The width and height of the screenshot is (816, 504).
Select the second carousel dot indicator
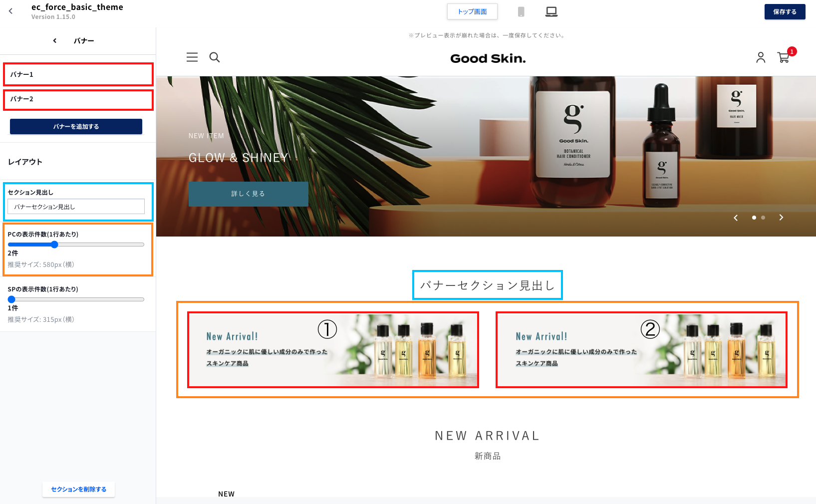(x=763, y=218)
